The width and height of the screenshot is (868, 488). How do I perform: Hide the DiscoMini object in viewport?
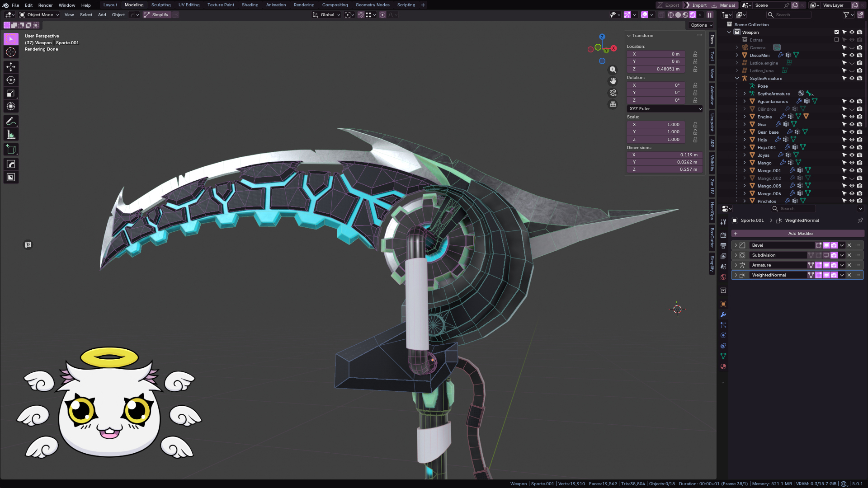(x=852, y=55)
